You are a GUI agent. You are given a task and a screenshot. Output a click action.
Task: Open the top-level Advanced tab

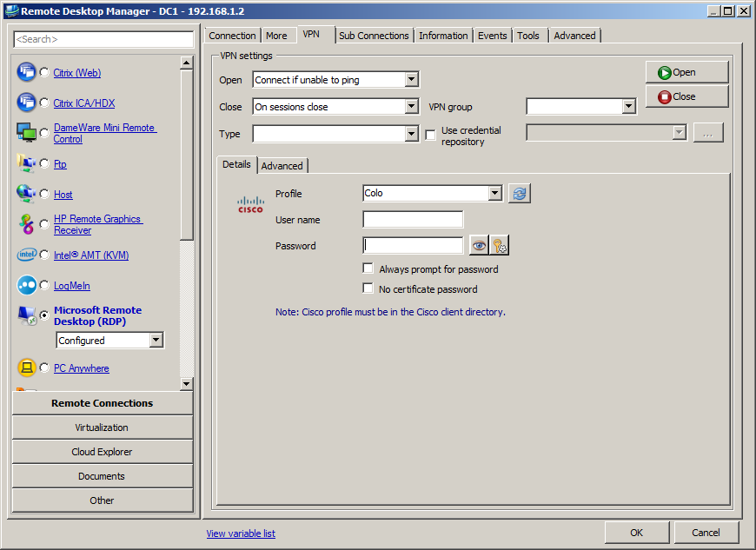[574, 36]
